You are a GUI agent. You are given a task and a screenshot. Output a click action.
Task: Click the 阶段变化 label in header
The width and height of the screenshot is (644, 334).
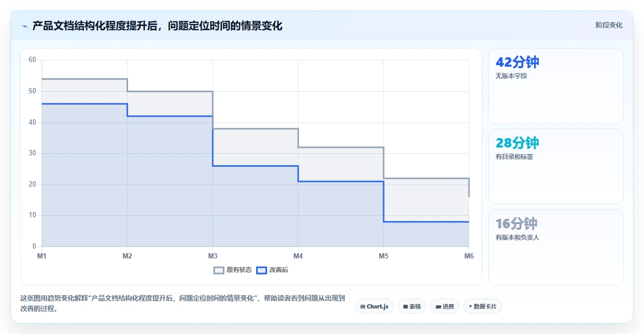tap(609, 25)
